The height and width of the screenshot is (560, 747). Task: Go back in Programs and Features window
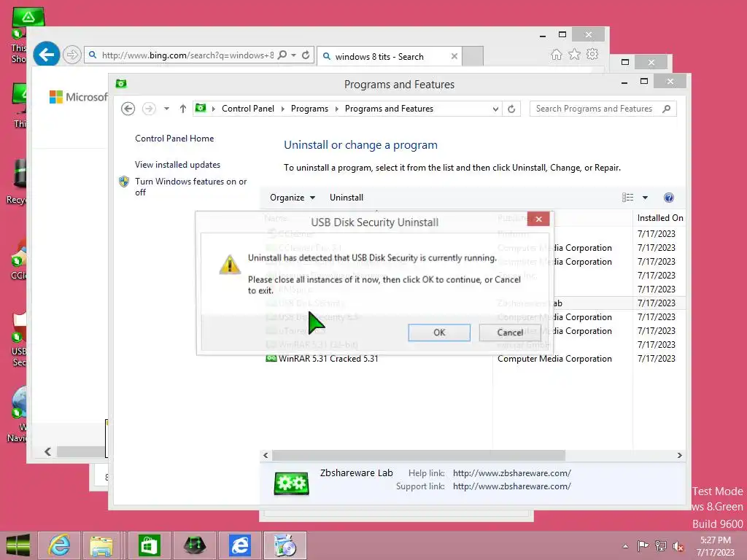tap(128, 109)
